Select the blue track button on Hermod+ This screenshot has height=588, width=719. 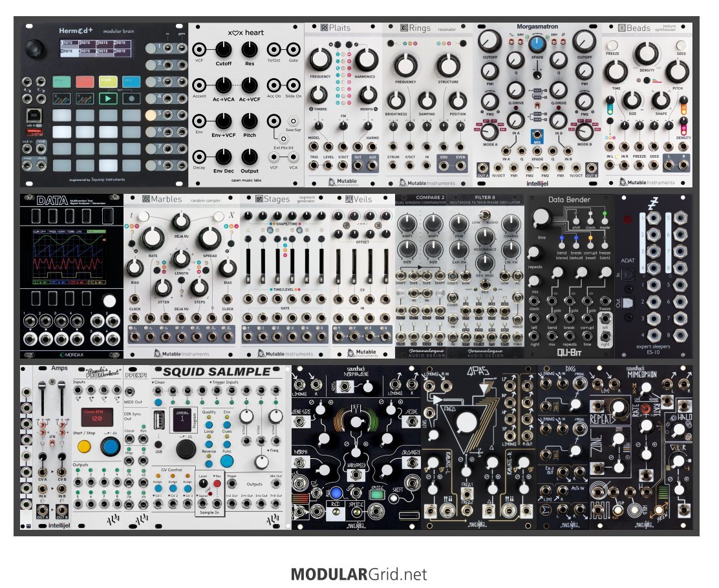click(x=131, y=81)
